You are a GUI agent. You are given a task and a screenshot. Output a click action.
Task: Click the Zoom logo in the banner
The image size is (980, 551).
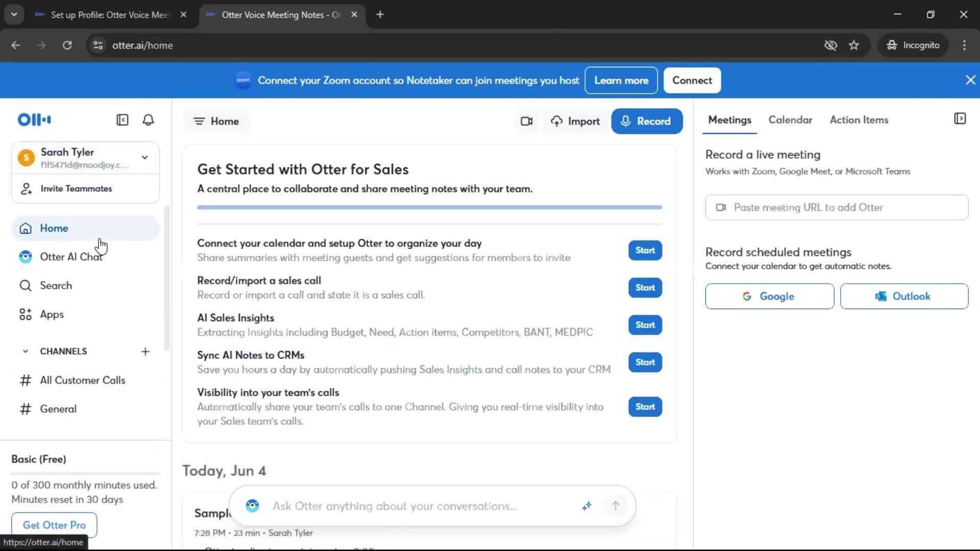click(x=243, y=80)
